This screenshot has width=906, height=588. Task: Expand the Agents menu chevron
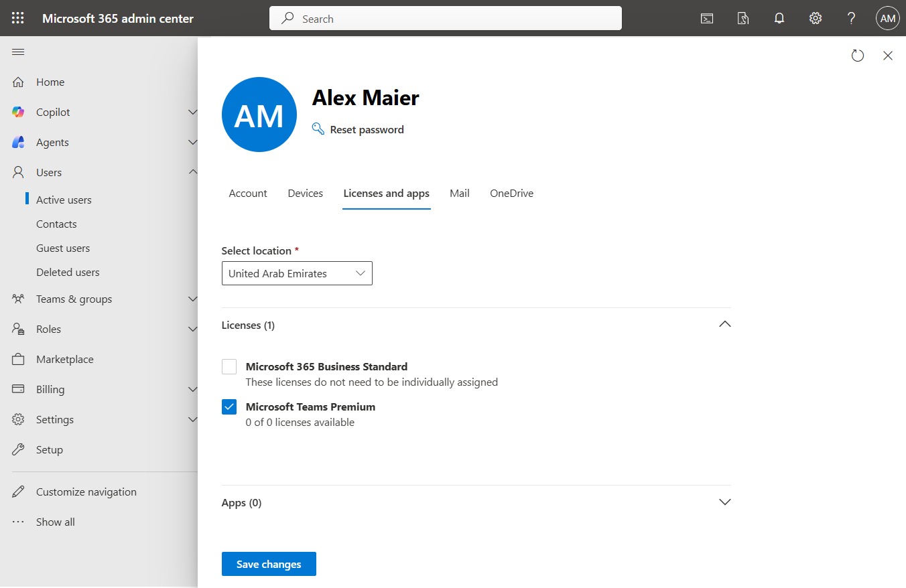point(193,142)
